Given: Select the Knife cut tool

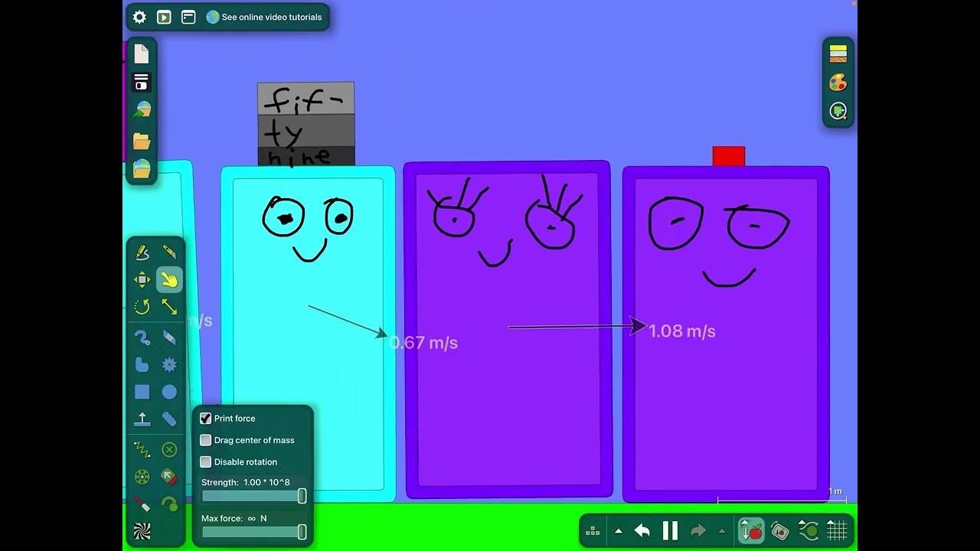Looking at the screenshot, I should tap(169, 253).
